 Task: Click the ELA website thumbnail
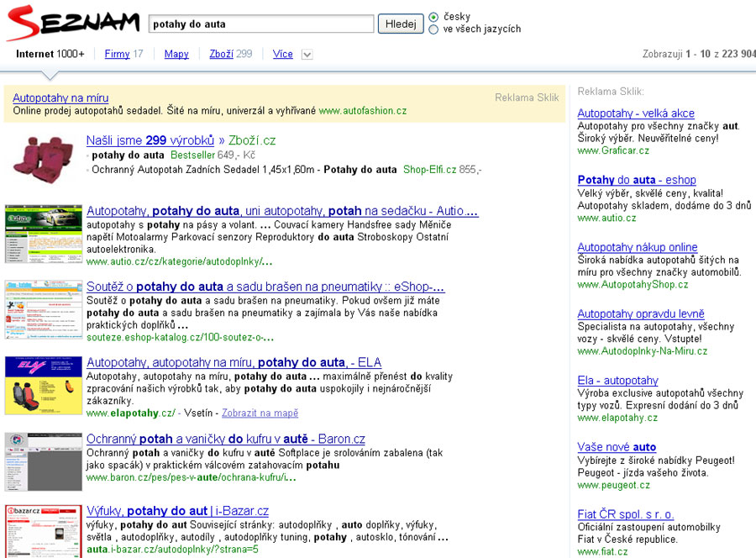[44, 386]
